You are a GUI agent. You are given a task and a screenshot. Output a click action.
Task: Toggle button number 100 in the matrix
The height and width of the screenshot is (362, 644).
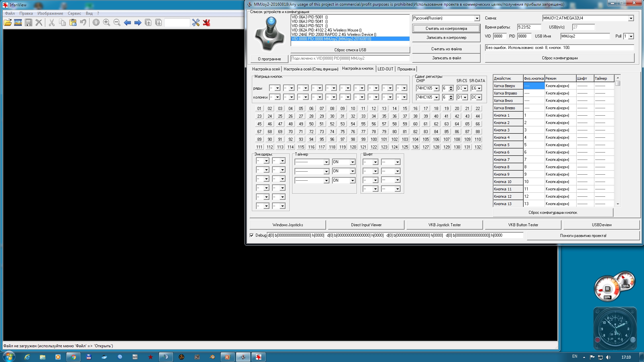tap(374, 139)
